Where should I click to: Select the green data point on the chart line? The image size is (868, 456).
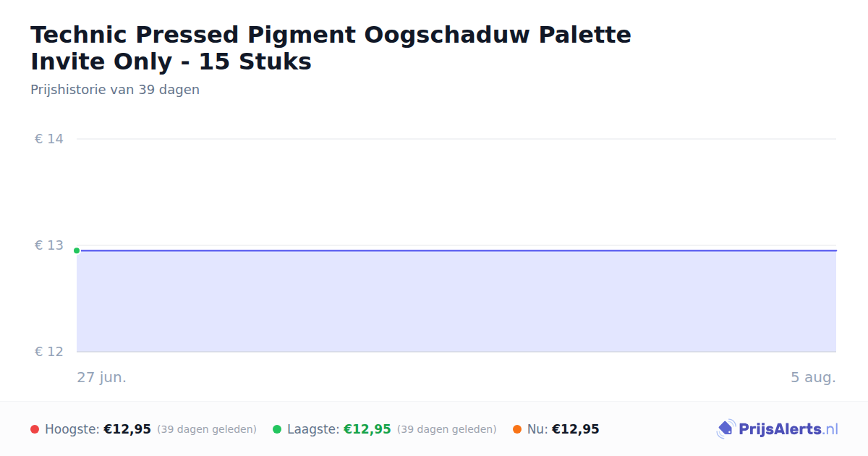coord(77,250)
